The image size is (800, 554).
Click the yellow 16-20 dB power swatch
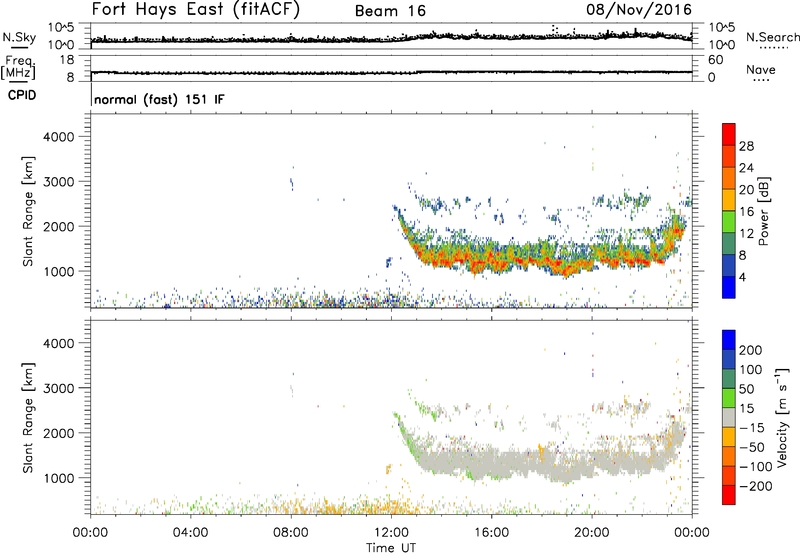tap(729, 200)
